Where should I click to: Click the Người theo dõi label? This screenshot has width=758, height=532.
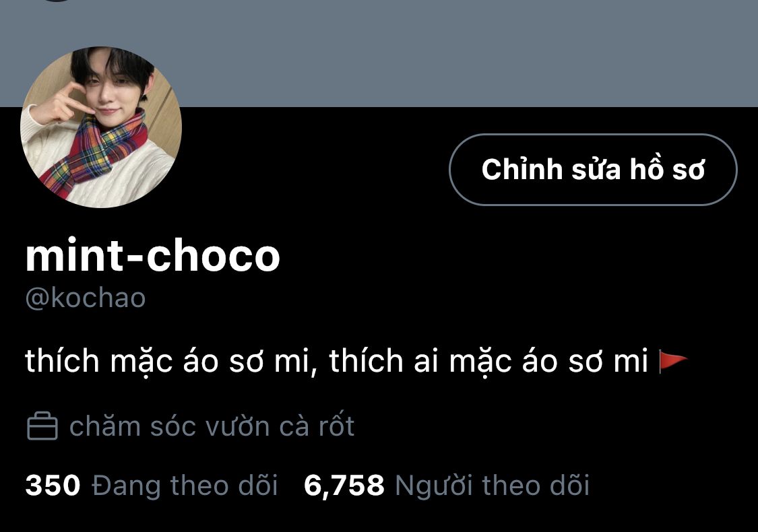click(492, 486)
